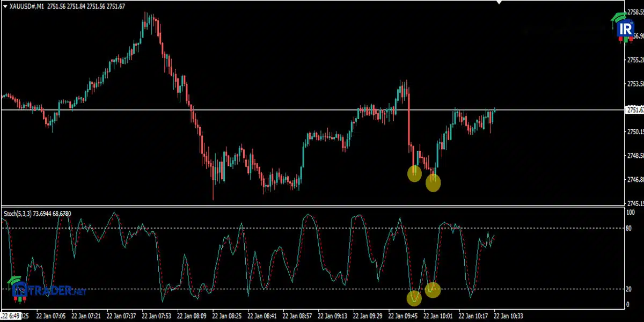Click the IRTRADER.NET watermark logo

coord(47,290)
